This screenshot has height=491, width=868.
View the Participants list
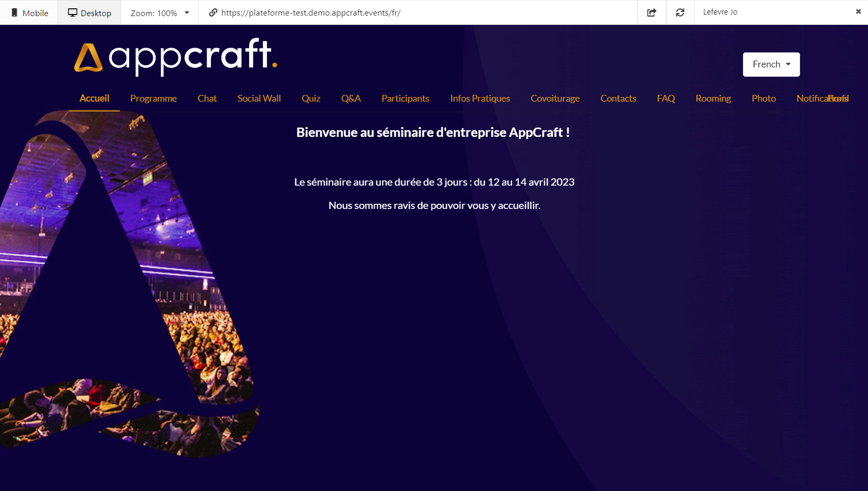pos(405,99)
